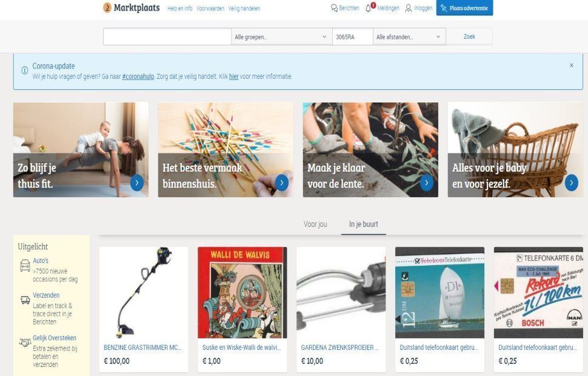
Task: Click the 'Plaats advertentie' button
Action: click(464, 8)
